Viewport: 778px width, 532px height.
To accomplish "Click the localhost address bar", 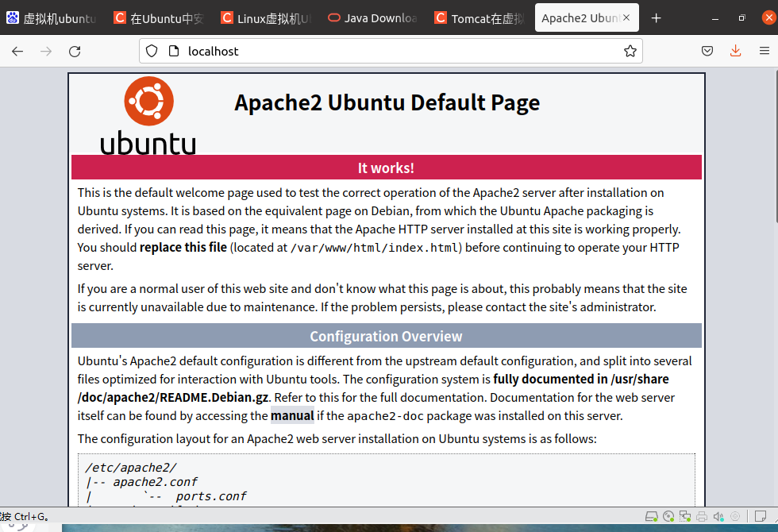I will point(391,51).
